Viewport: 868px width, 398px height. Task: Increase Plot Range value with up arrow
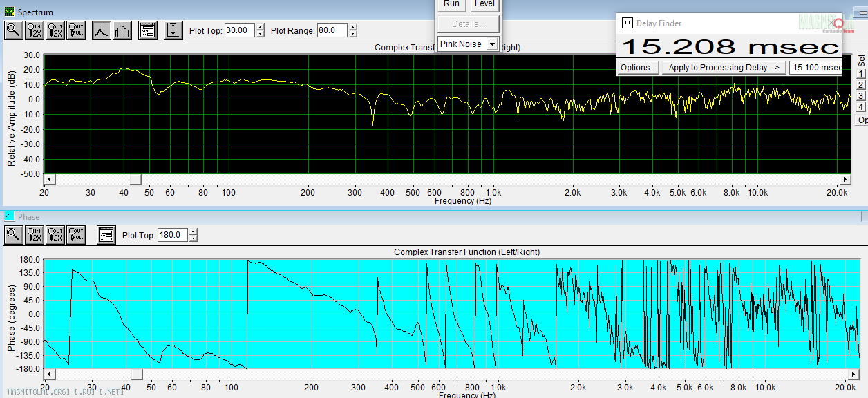pyautogui.click(x=352, y=27)
